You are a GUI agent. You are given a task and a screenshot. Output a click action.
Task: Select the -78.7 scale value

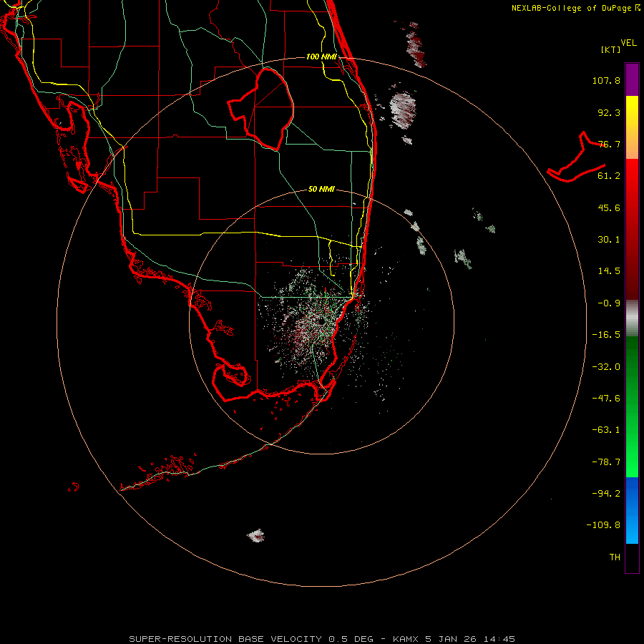point(606,462)
